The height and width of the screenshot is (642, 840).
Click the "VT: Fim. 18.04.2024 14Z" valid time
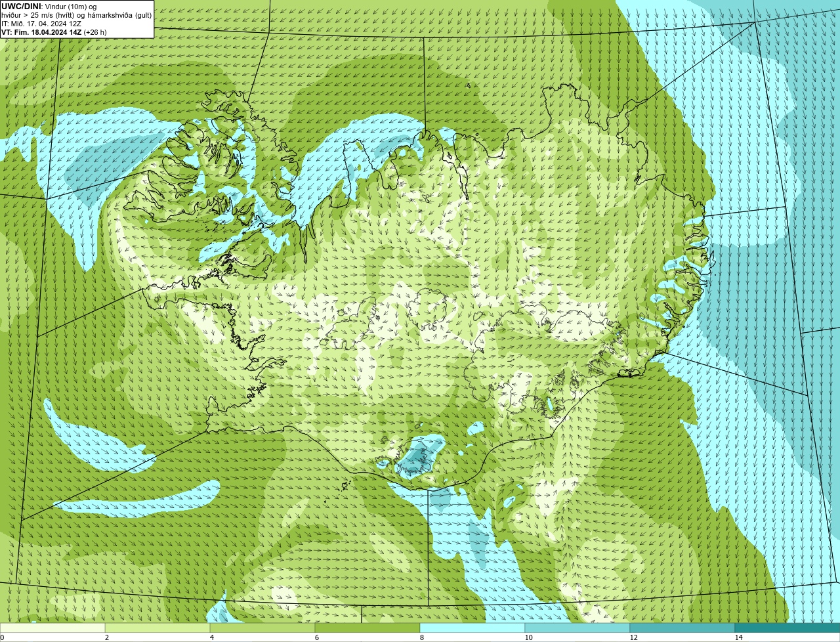(x=41, y=32)
